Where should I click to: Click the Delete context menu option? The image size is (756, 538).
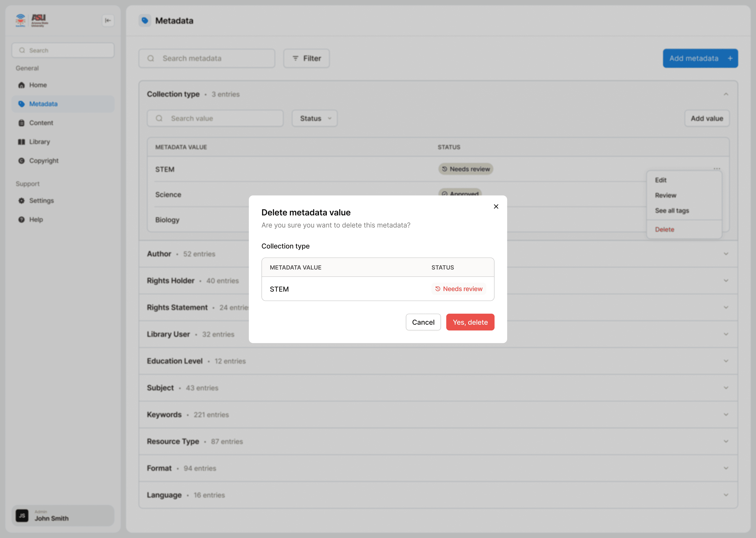click(664, 230)
